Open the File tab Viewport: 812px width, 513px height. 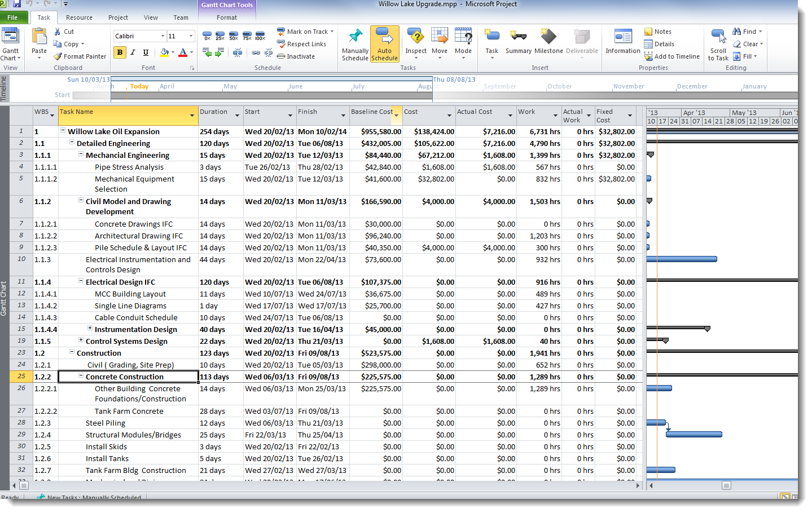click(12, 17)
